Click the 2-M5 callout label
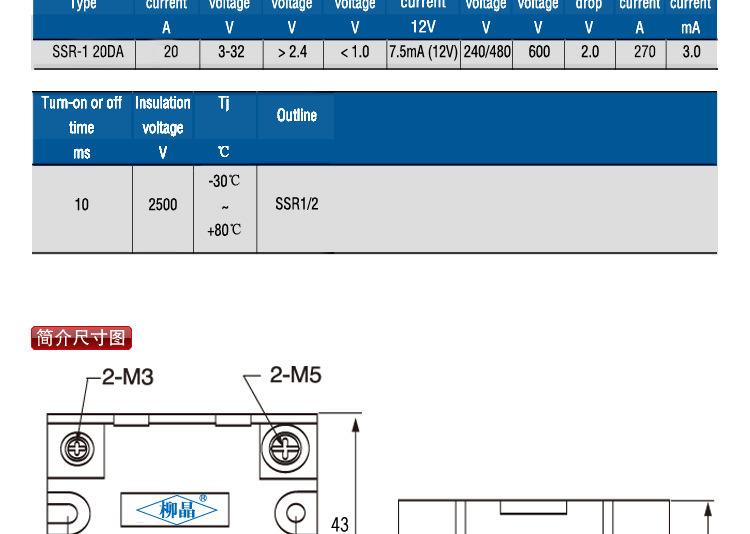Screen dimensions: 750x534 coord(295,375)
